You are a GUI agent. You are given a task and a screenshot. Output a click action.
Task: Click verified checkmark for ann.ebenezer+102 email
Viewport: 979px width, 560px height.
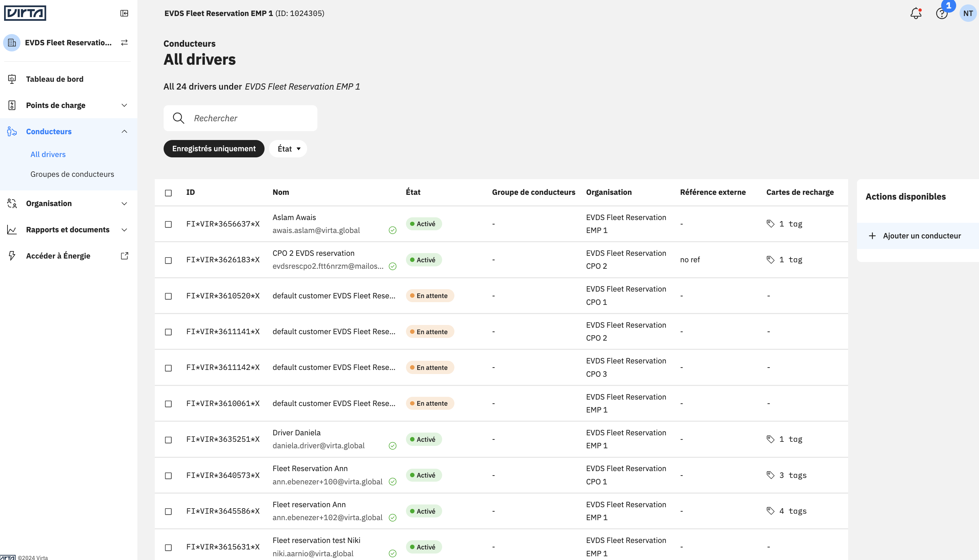[393, 518]
